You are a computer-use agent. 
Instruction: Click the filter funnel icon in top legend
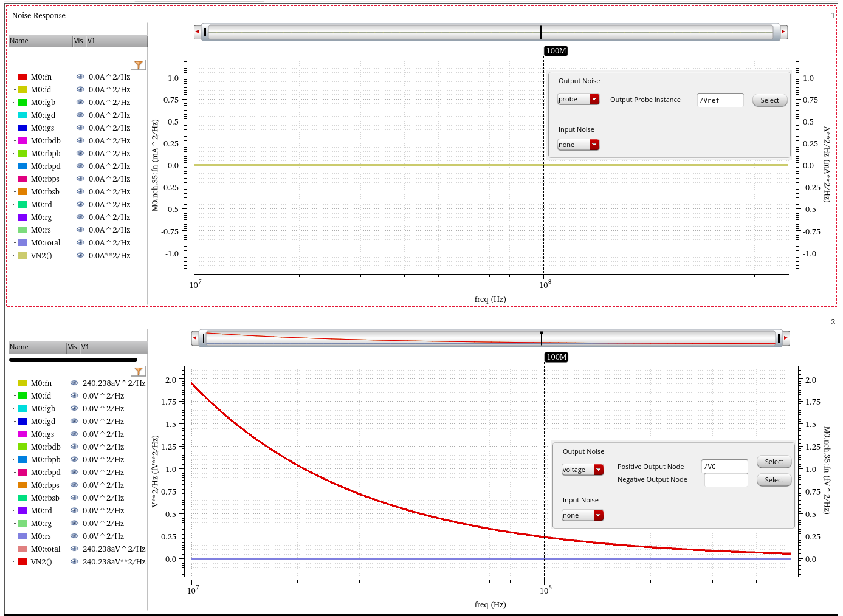coord(139,65)
